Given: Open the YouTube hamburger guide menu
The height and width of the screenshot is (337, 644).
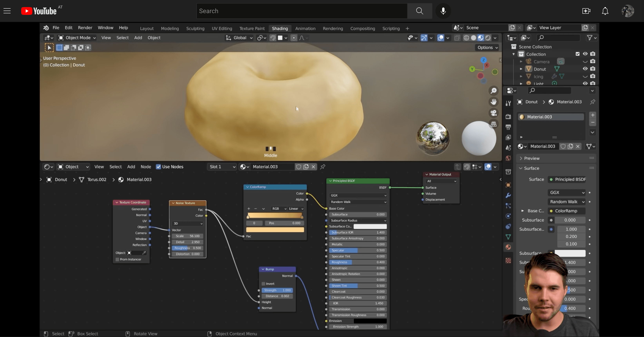Looking at the screenshot, I should point(7,11).
